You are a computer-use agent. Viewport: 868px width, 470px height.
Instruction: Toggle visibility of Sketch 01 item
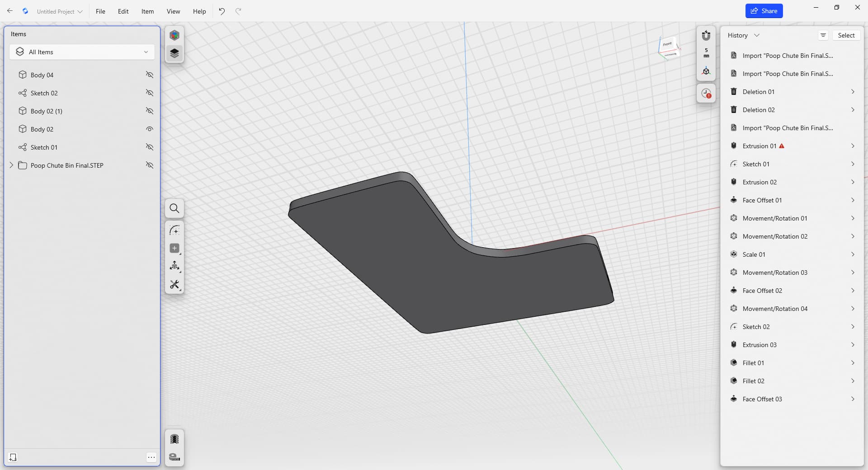(x=150, y=147)
